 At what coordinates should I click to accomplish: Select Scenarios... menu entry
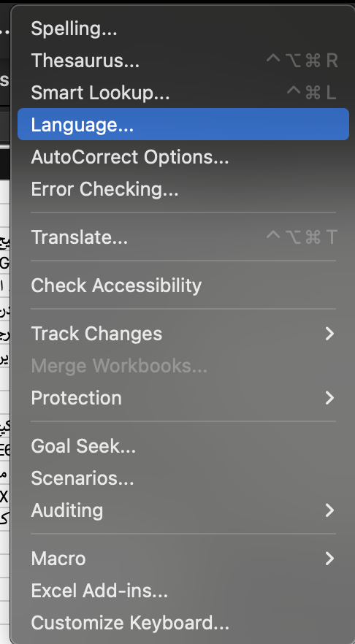[x=183, y=478]
